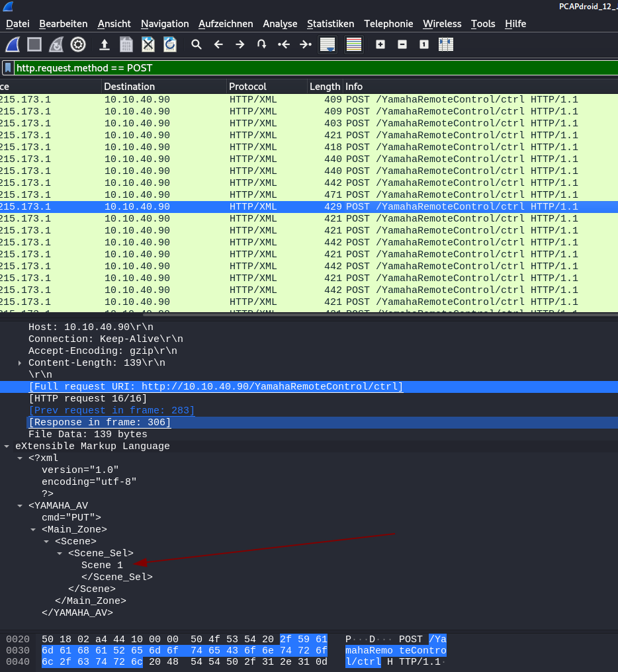Follow the Full request URI link
The width and height of the screenshot is (618, 672).
216,386
